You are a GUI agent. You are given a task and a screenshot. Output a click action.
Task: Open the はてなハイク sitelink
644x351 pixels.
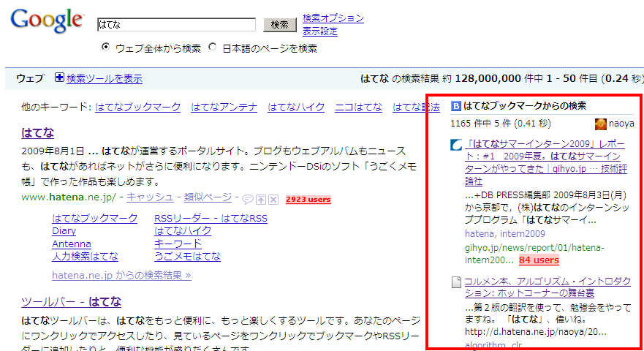pyautogui.click(x=183, y=231)
